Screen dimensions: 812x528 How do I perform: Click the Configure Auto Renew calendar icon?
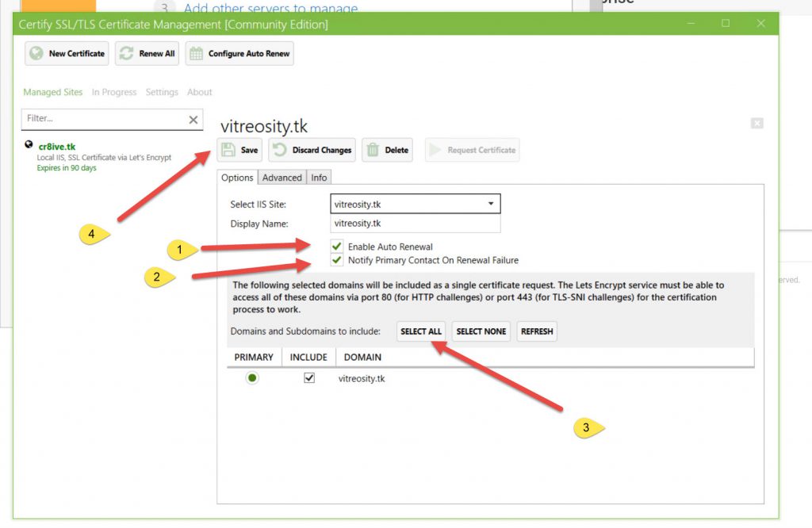196,53
